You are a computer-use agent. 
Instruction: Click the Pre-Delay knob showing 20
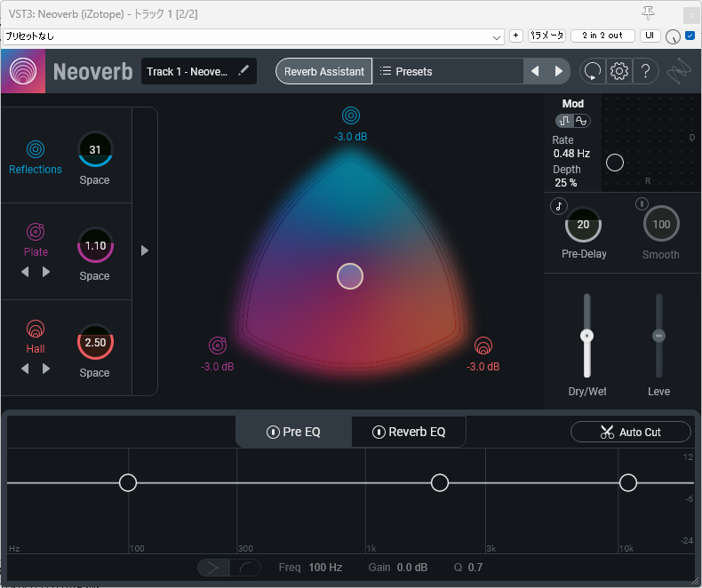coord(583,225)
